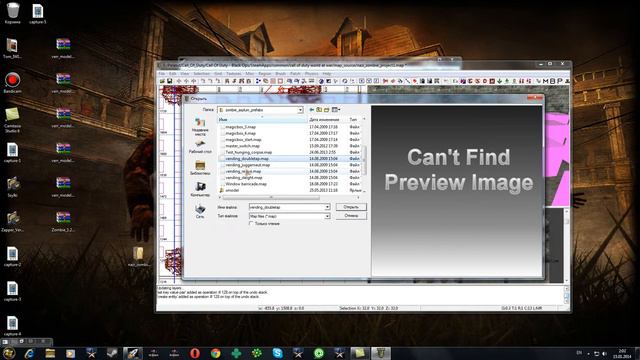Select magicbox_start.map in file list
The width and height of the screenshot is (640, 360).
click(x=243, y=140)
